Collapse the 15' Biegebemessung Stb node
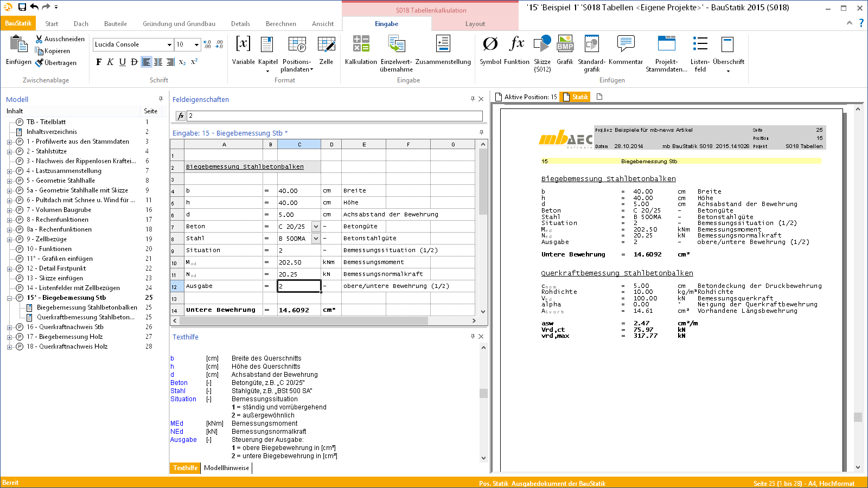Screen dimensions: 868x488 [x=9, y=298]
